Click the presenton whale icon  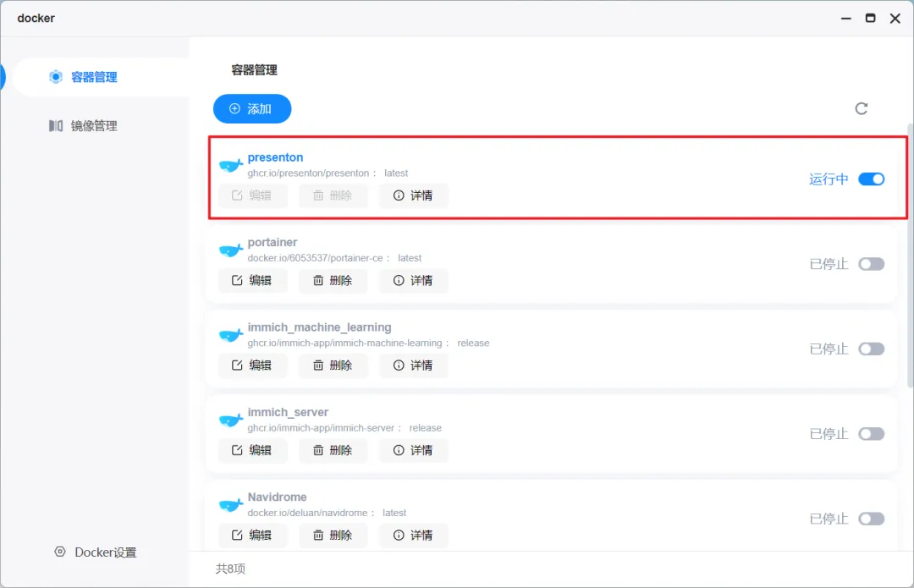(231, 166)
